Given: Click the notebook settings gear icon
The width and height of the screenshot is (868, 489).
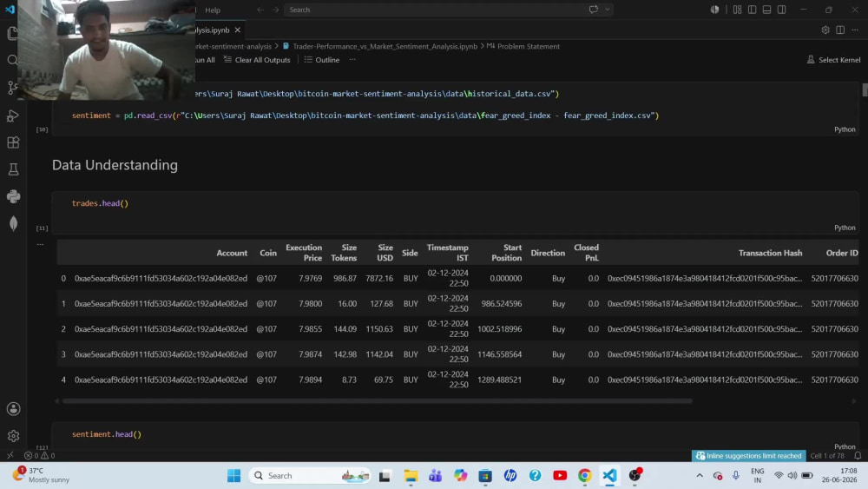Looking at the screenshot, I should tap(825, 30).
